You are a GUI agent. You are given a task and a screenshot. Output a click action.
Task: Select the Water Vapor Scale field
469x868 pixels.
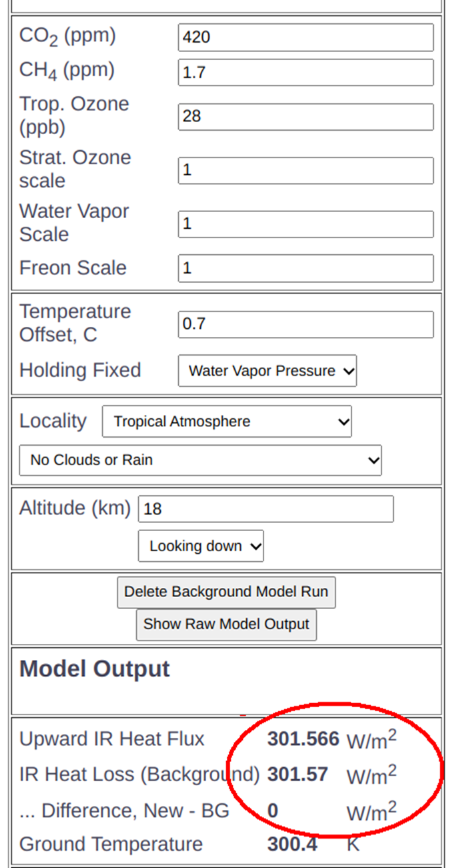[306, 224]
